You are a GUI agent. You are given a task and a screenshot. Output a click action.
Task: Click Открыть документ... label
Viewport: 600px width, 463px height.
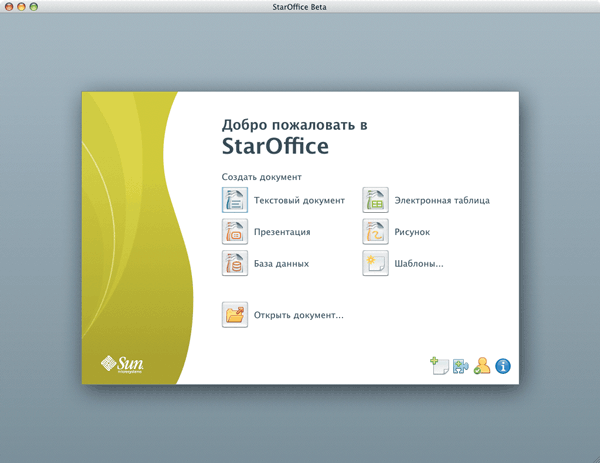(x=298, y=315)
